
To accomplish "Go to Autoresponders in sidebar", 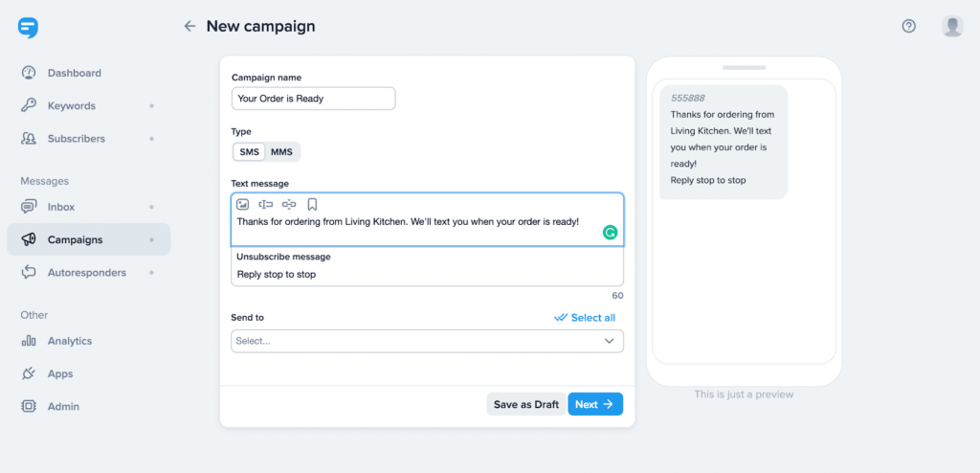I will click(86, 273).
